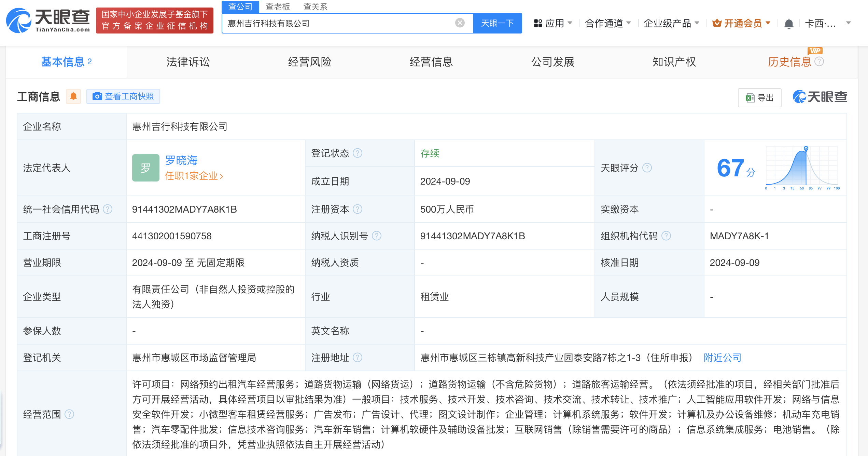Viewport: 868px width, 456px height.
Task: Switch to 查老板 search tab
Action: [278, 6]
